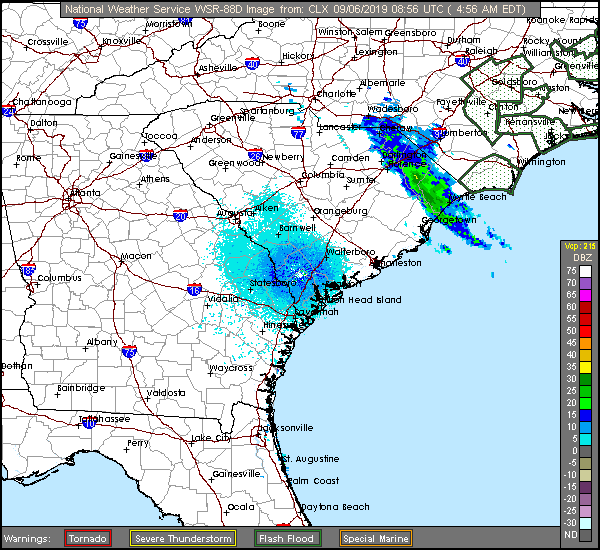
Task: Click the 'Warnings:' label
Action: [27, 539]
